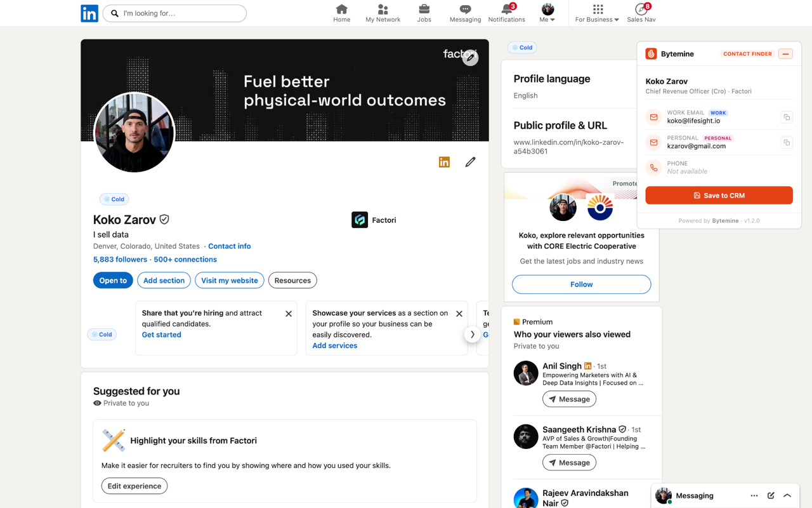This screenshot has width=812, height=508.
Task: Click the Private to you eye icon
Action: [x=97, y=403]
